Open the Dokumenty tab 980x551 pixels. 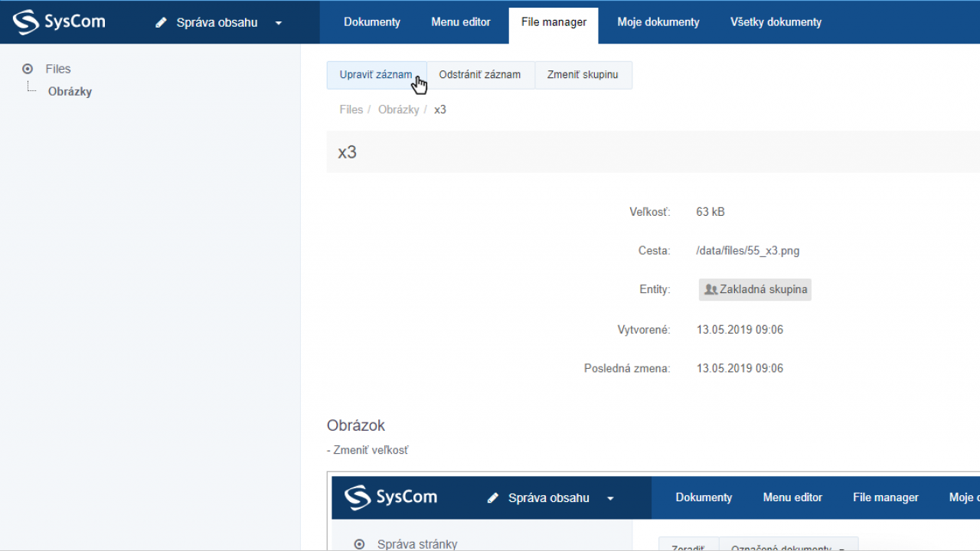(x=371, y=22)
